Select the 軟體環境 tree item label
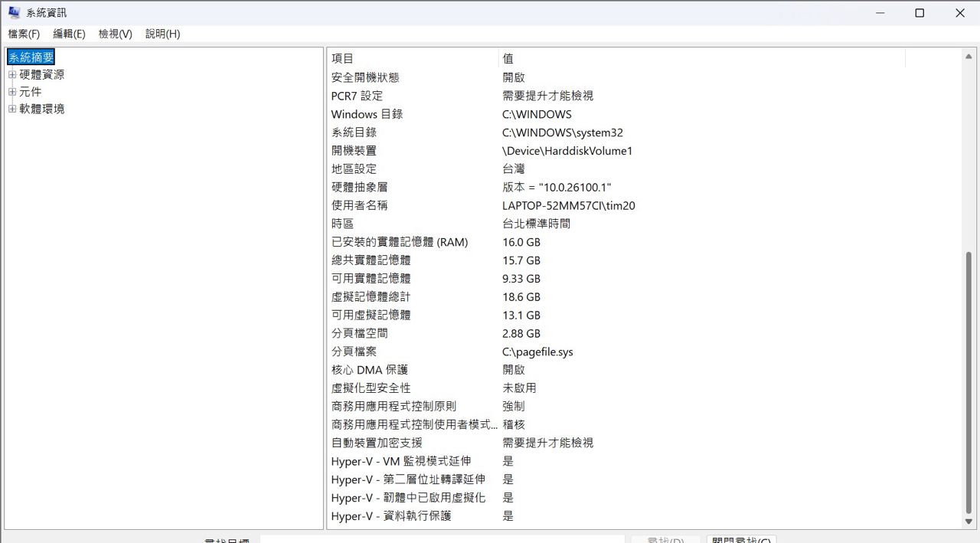The height and width of the screenshot is (543, 980). [x=41, y=109]
